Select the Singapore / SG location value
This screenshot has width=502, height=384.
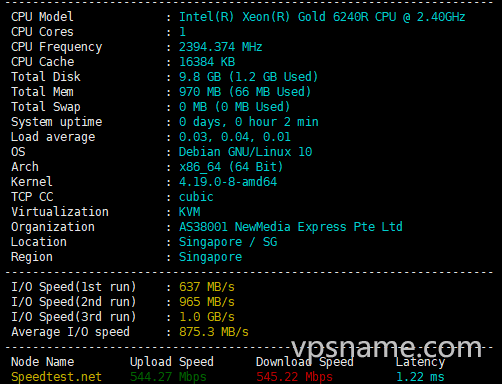click(228, 242)
